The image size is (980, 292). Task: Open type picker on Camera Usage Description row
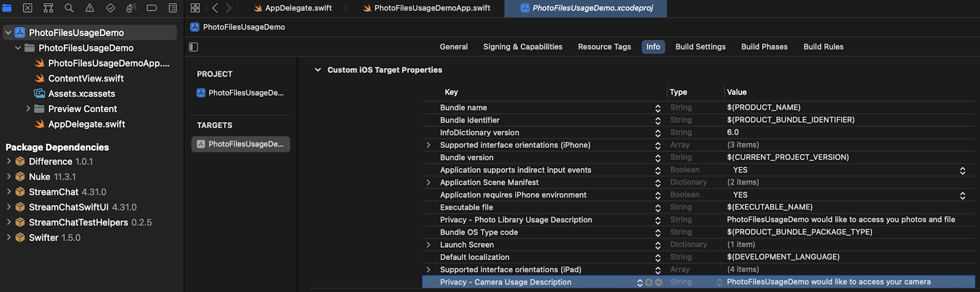coord(719,282)
